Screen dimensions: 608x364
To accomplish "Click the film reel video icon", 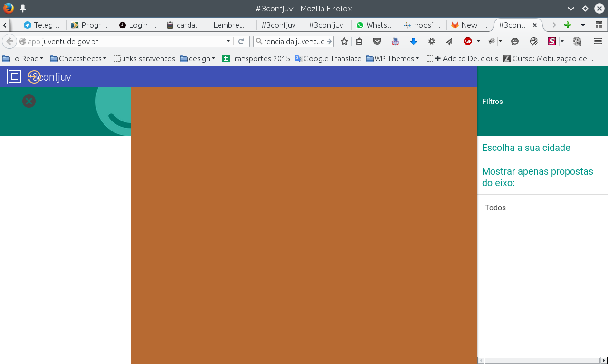I will click(577, 41).
